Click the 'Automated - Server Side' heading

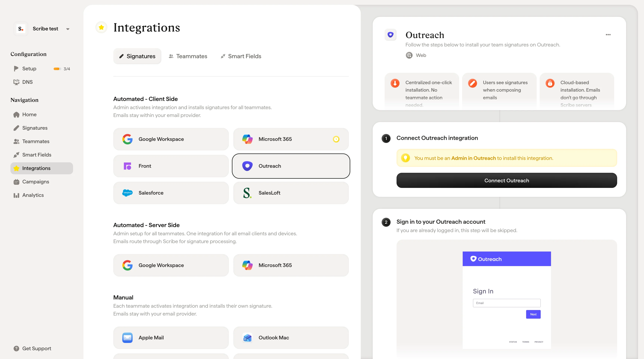click(x=146, y=225)
